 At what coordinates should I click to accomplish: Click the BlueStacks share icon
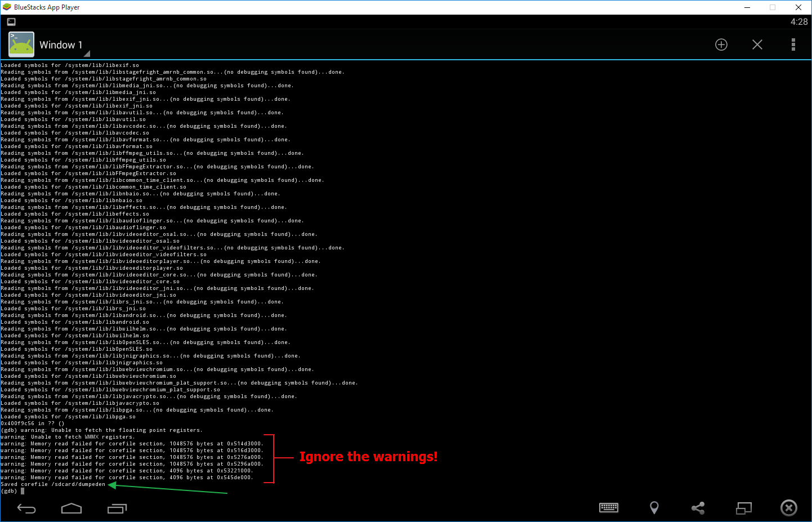[698, 508]
